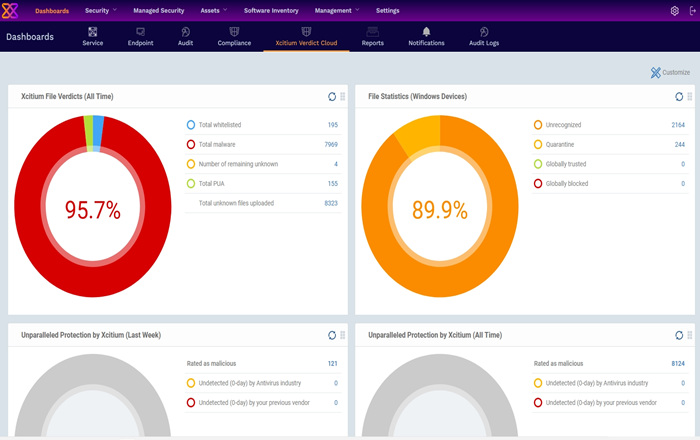
Task: Open the Unrecognized count 2164
Action: pos(678,125)
